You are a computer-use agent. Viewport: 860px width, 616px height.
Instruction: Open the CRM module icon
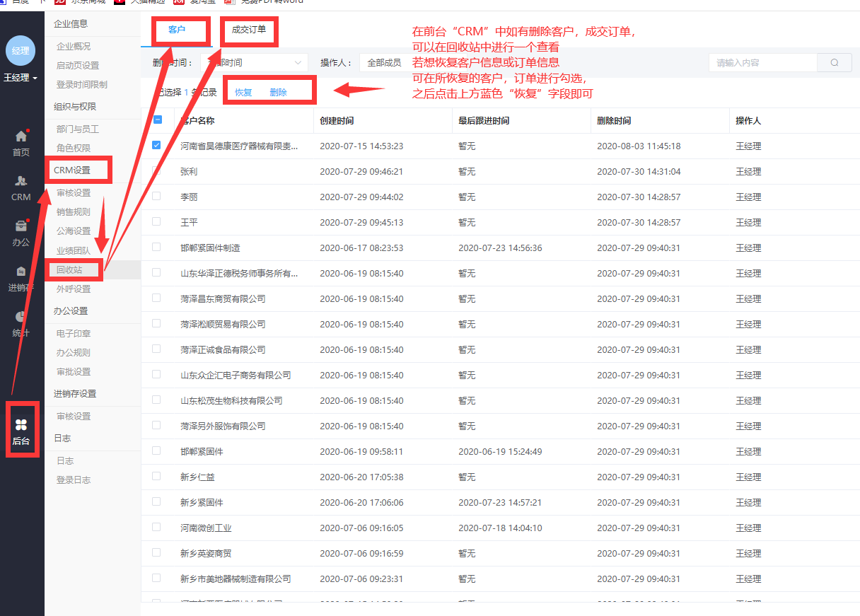pos(21,181)
